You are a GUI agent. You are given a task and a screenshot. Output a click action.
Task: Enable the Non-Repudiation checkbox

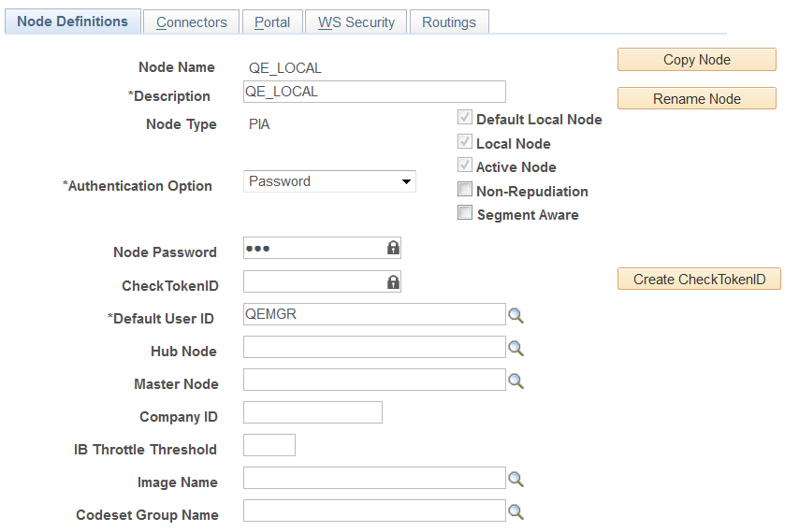click(465, 189)
